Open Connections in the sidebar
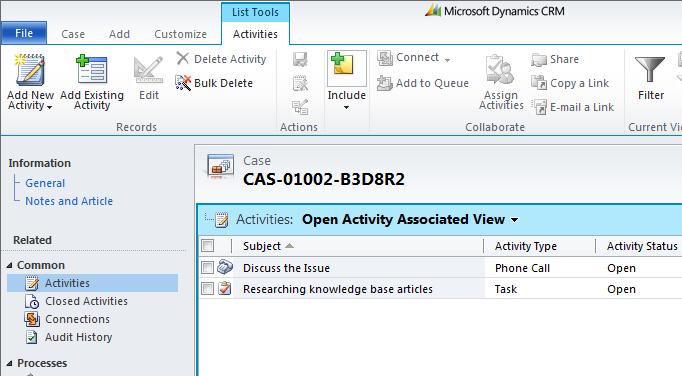This screenshot has height=376, width=682. [x=77, y=319]
